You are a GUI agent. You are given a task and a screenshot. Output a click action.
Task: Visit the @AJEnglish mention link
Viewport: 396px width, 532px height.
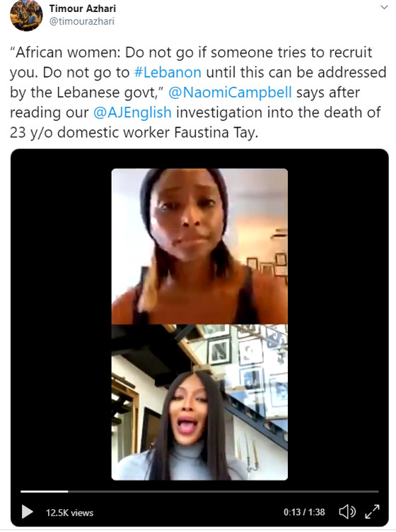pos(132,112)
